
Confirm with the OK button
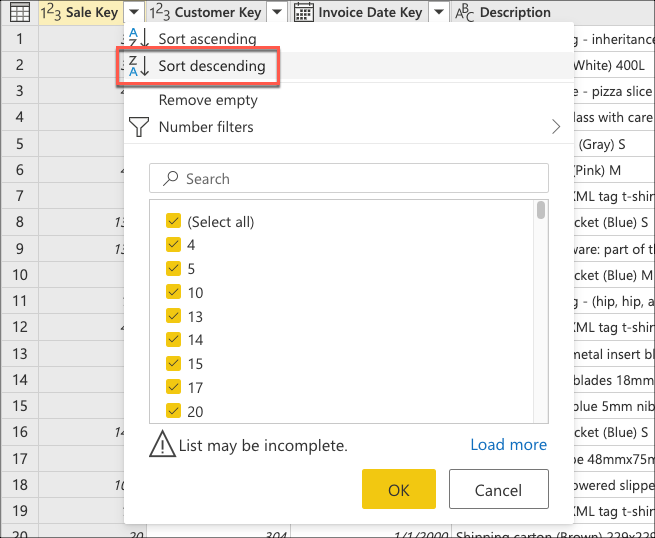pos(399,489)
